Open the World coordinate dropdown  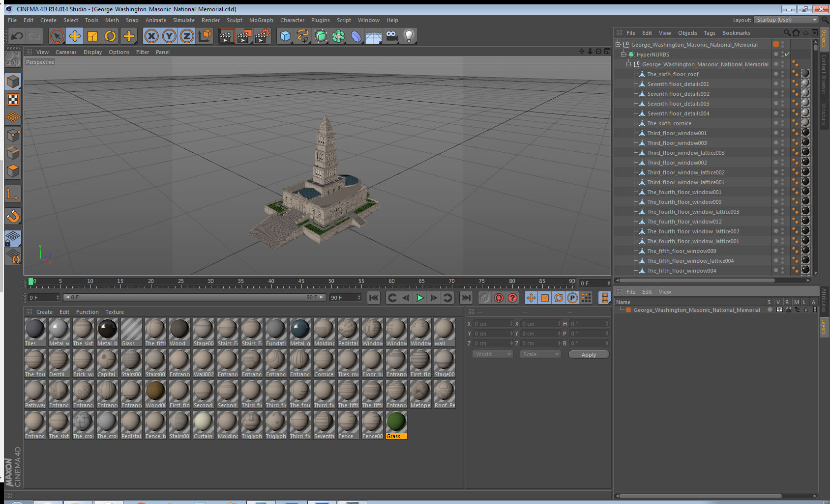click(x=493, y=354)
